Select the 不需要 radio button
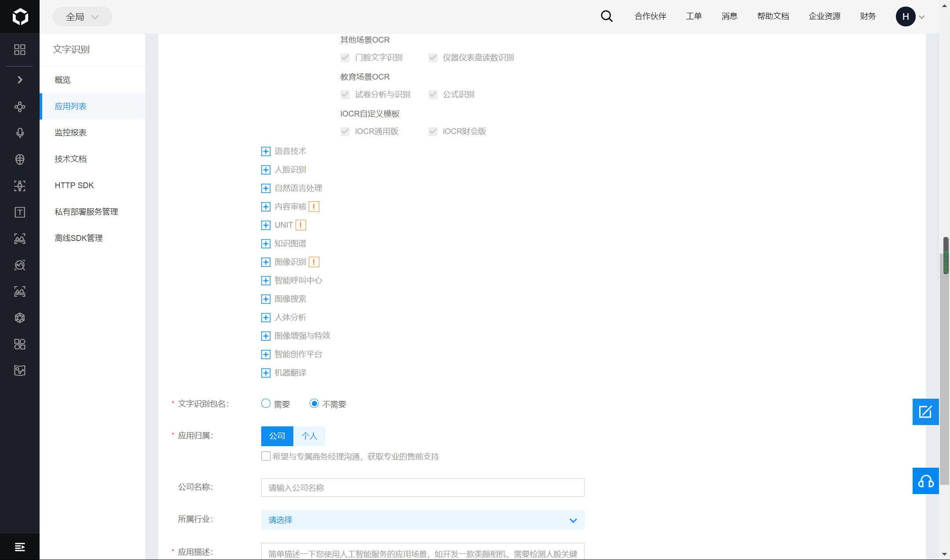This screenshot has height=560, width=950. pyautogui.click(x=314, y=404)
